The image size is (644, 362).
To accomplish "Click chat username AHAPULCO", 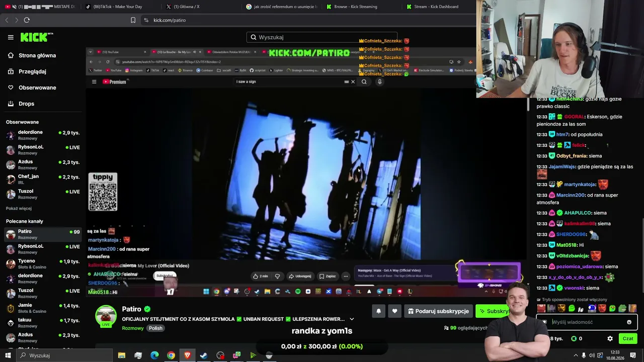I will click(x=578, y=213).
